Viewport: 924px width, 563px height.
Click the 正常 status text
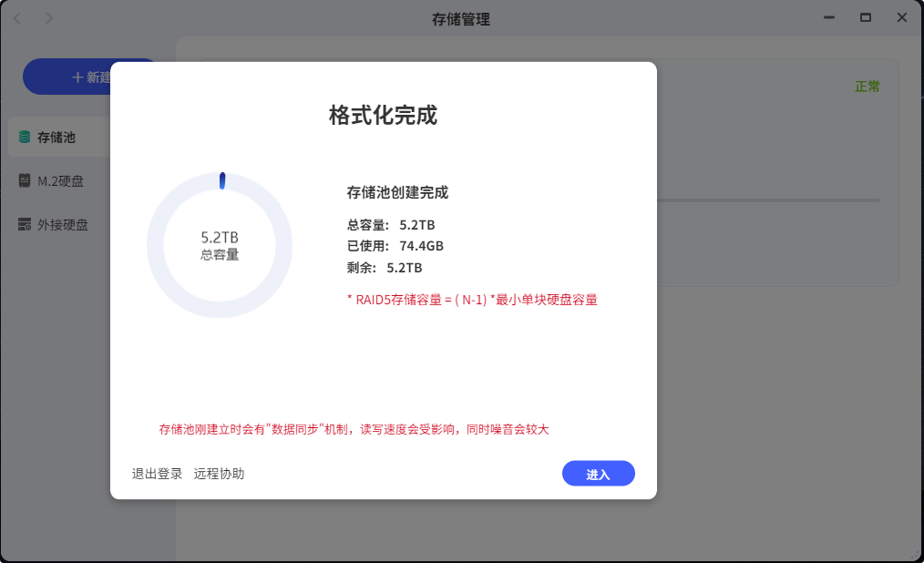click(868, 87)
